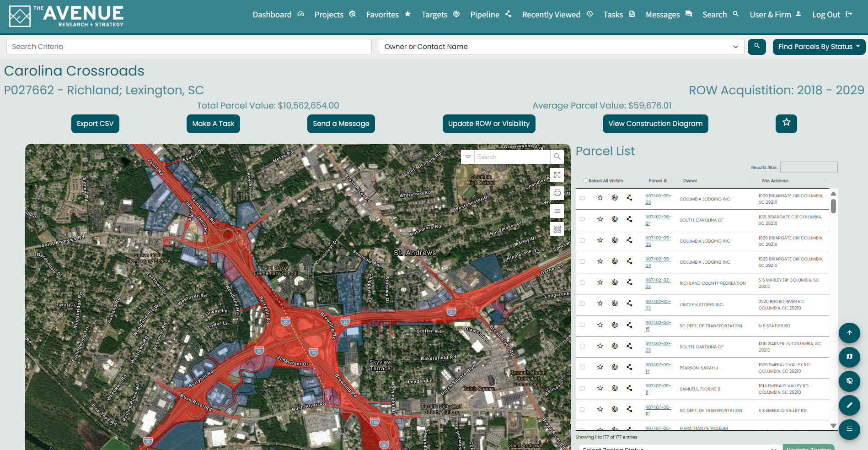Screen dimensions: 868x450
Task: Expand map to fullscreen icon
Action: tap(557, 175)
